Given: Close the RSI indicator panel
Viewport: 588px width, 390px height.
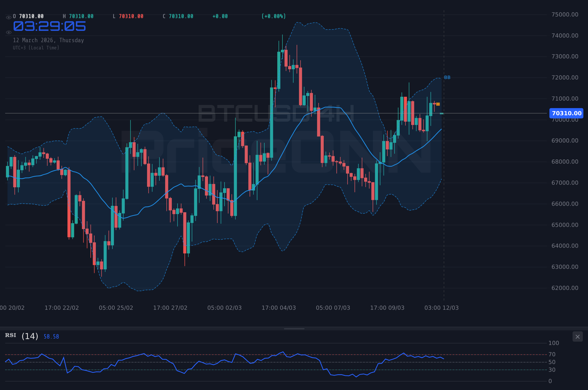Looking at the screenshot, I should (577, 337).
